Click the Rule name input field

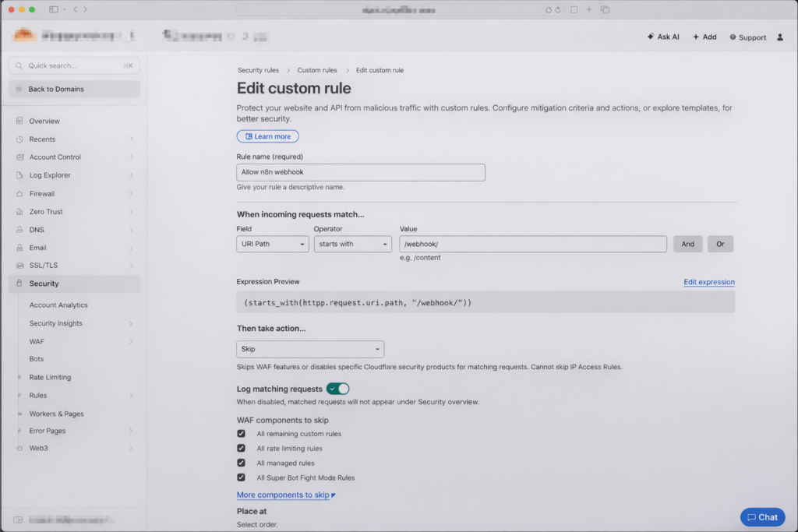pyautogui.click(x=361, y=172)
